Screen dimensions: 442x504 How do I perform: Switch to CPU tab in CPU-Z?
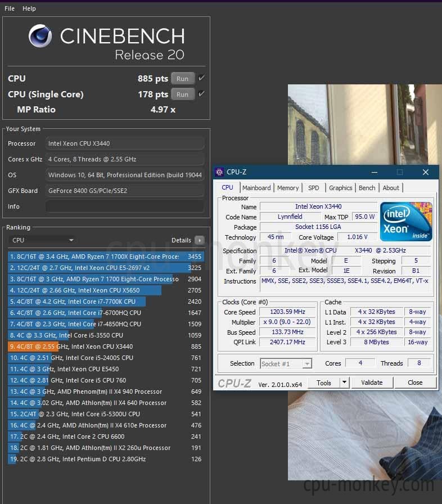coord(227,187)
